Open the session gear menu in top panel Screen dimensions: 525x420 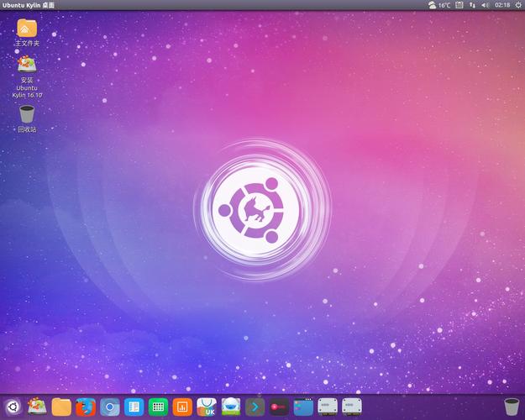click(518, 5)
